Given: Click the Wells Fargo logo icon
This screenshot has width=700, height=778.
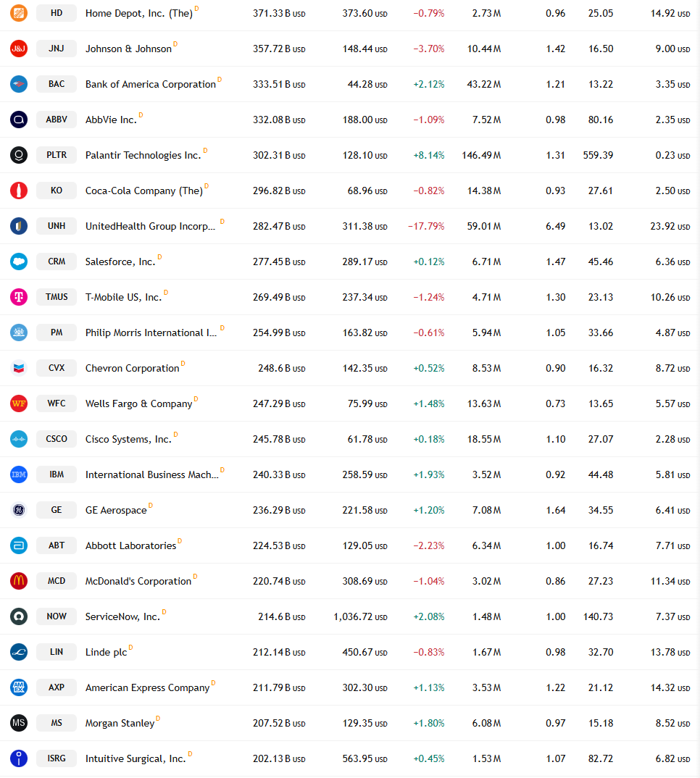Looking at the screenshot, I should (19, 403).
